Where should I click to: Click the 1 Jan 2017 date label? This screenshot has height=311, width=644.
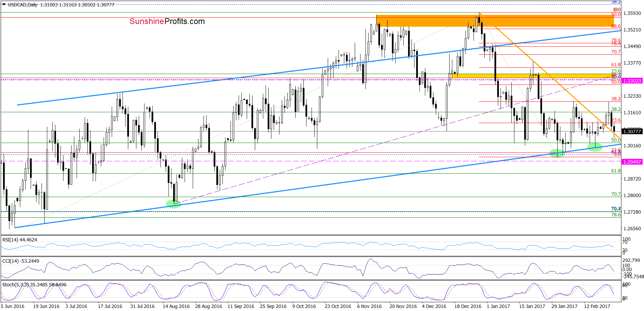[x=498, y=306]
